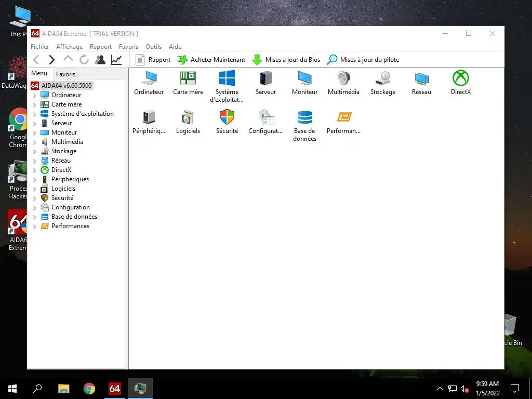Click the refresh icon in toolbar

point(84,60)
